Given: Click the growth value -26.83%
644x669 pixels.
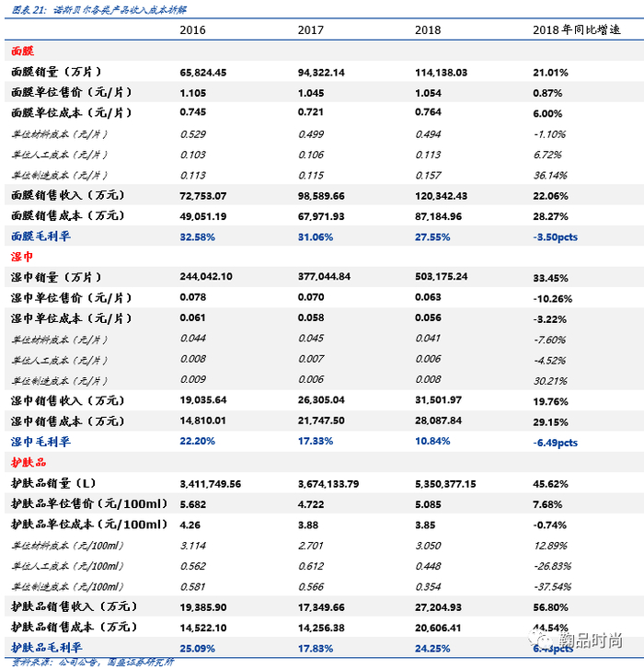Looking at the screenshot, I should click(552, 566).
